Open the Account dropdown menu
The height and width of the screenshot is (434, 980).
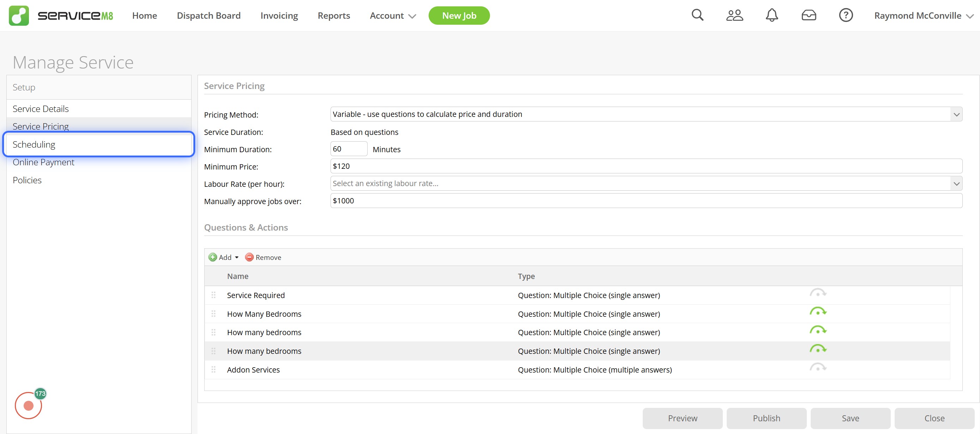(393, 16)
